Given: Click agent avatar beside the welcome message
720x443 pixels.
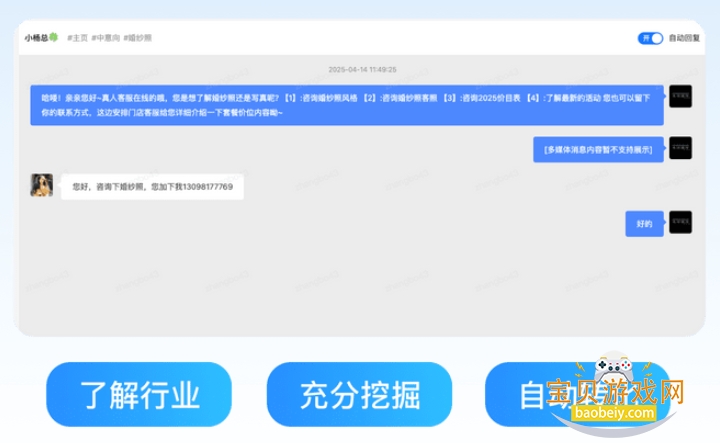Looking at the screenshot, I should coord(680,96).
